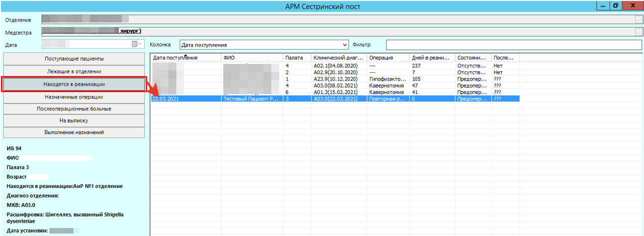This screenshot has height=236, width=644.
Task: Minimize the АРМ Сестринский пост window
Action: (603, 6)
